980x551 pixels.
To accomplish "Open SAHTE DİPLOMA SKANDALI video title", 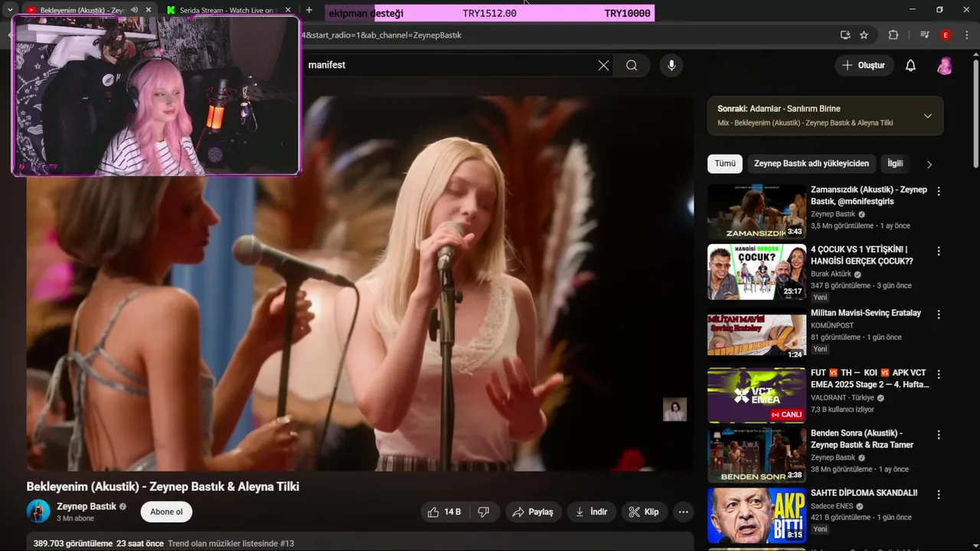I will point(864,493).
